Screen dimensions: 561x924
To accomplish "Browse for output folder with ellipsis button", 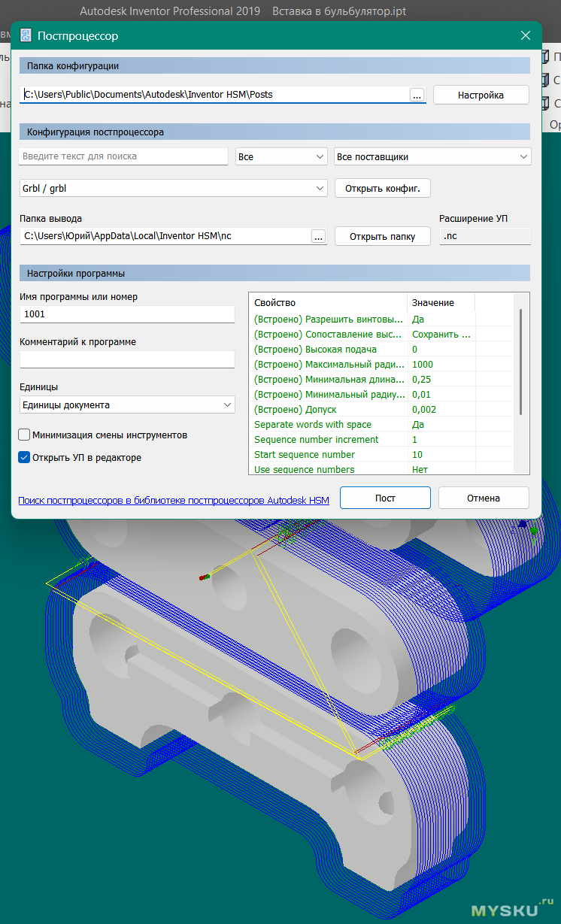I will pos(318,236).
